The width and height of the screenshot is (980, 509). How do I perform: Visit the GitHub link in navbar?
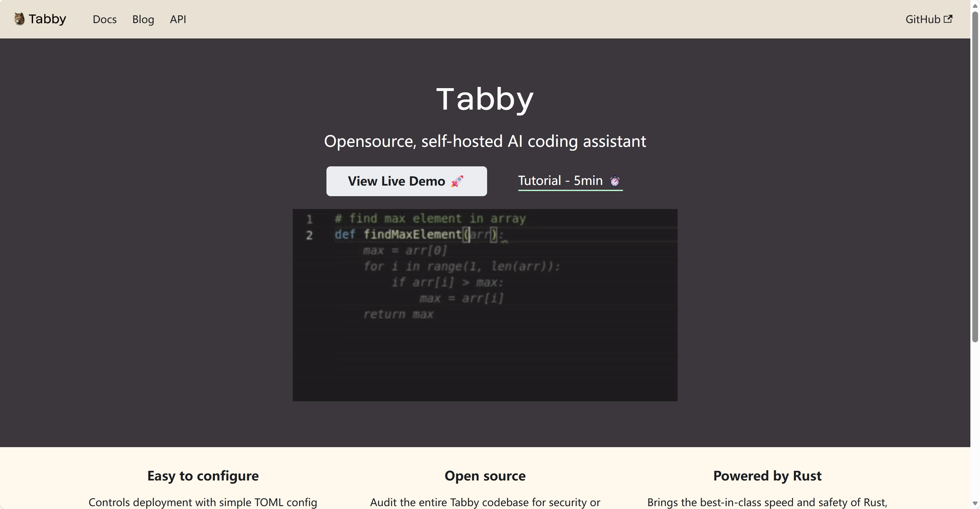929,19
